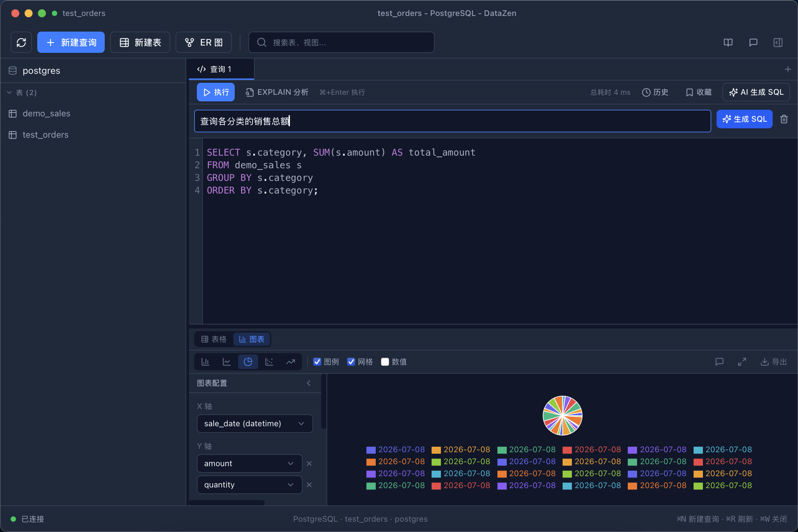Click the AI 生成 SQL button
The image size is (798, 532).
[756, 92]
